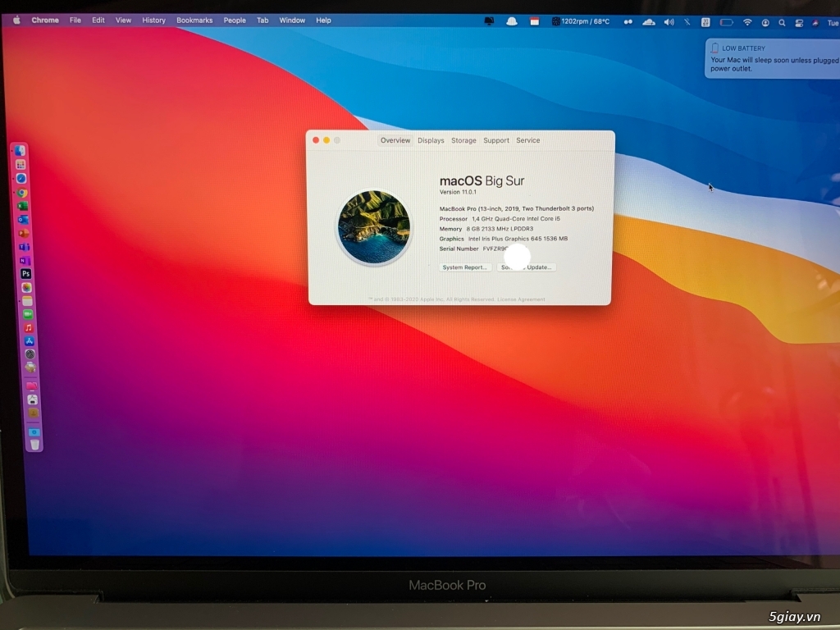Open Launchpad in the Dock
The height and width of the screenshot is (630, 840).
tap(21, 164)
